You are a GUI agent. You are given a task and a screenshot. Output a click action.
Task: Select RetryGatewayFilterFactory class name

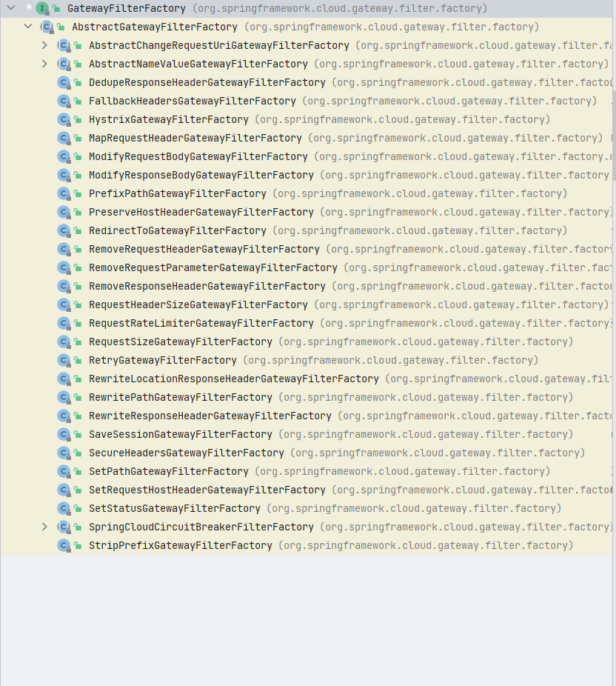(x=163, y=360)
